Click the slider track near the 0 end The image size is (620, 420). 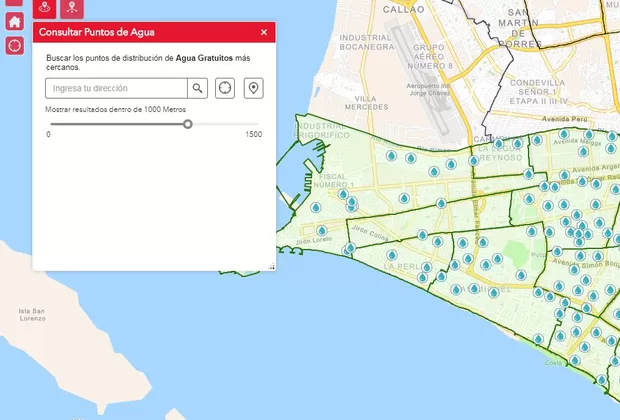pos(56,124)
